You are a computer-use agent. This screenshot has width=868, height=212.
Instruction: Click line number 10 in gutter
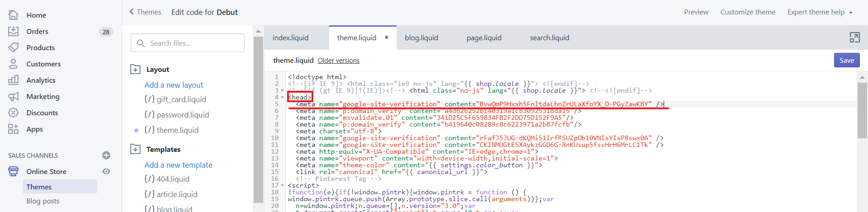(x=275, y=138)
